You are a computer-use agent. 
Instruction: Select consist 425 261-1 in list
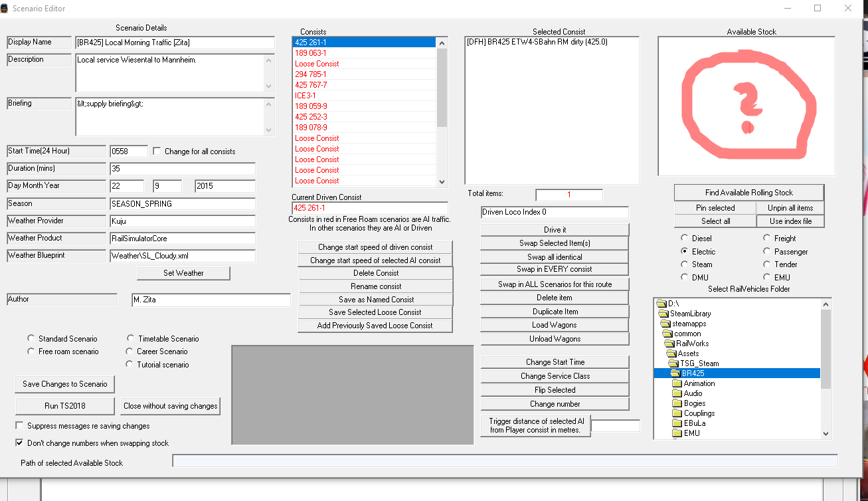[364, 43]
